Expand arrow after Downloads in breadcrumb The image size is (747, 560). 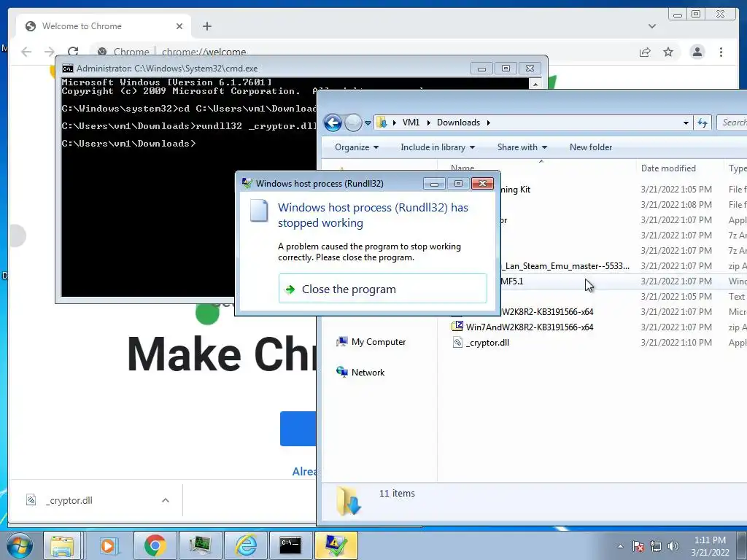click(488, 122)
